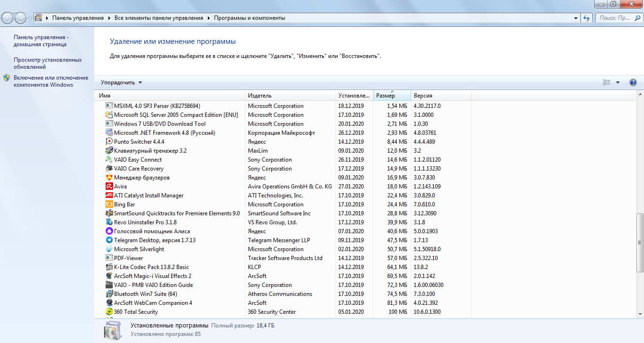The image size is (644, 343).
Task: Open Панель управления домашняя страница link
Action: point(41,41)
